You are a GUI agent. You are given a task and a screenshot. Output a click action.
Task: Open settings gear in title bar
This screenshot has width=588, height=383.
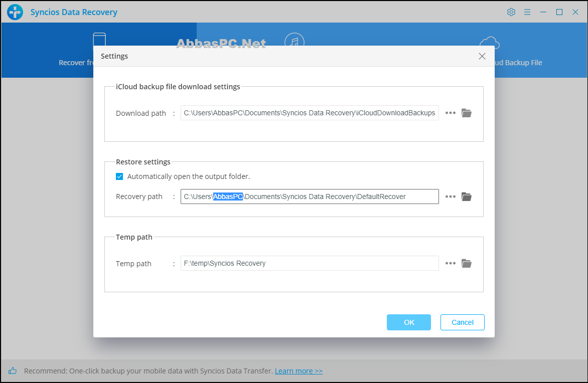pos(511,12)
